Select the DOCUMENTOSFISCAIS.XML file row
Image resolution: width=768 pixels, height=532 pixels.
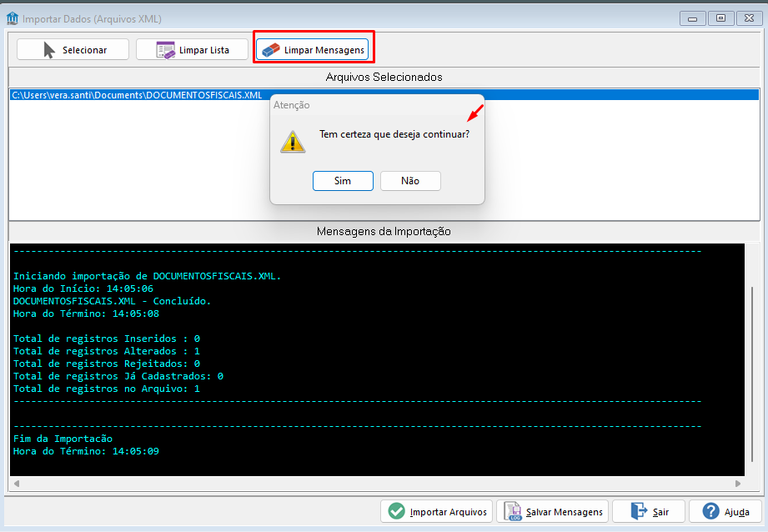point(384,95)
